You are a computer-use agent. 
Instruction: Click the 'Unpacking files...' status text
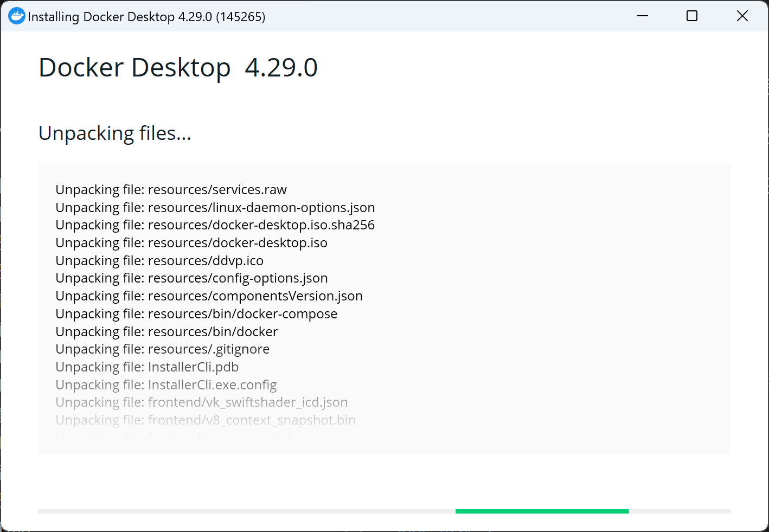(x=115, y=133)
